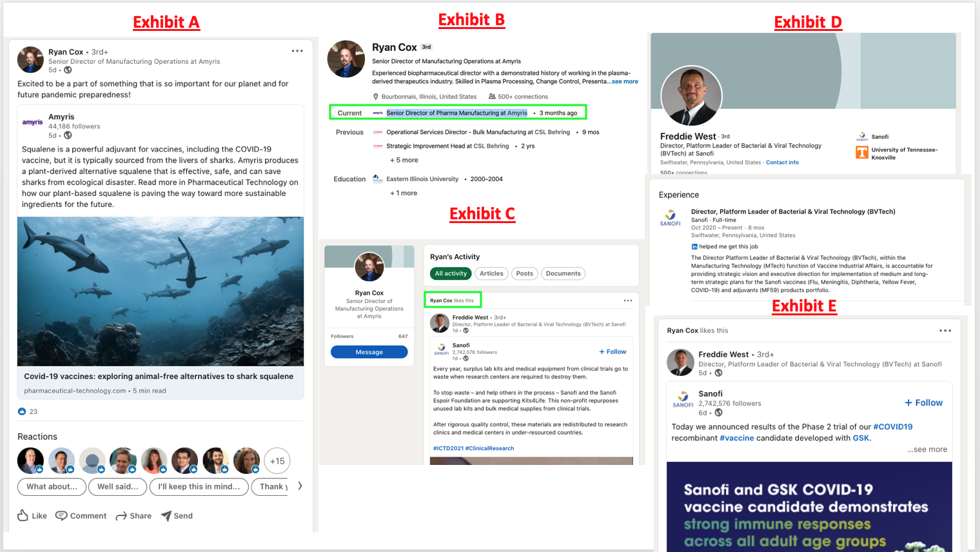Select the Documents filter pill

tap(563, 273)
